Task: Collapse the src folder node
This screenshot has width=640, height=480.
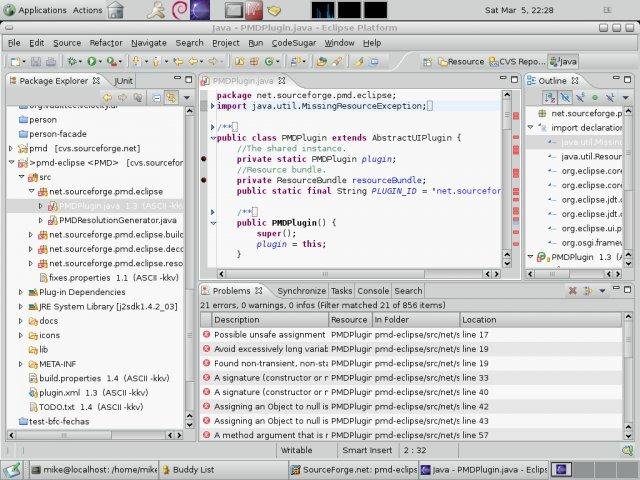Action: [x=21, y=177]
